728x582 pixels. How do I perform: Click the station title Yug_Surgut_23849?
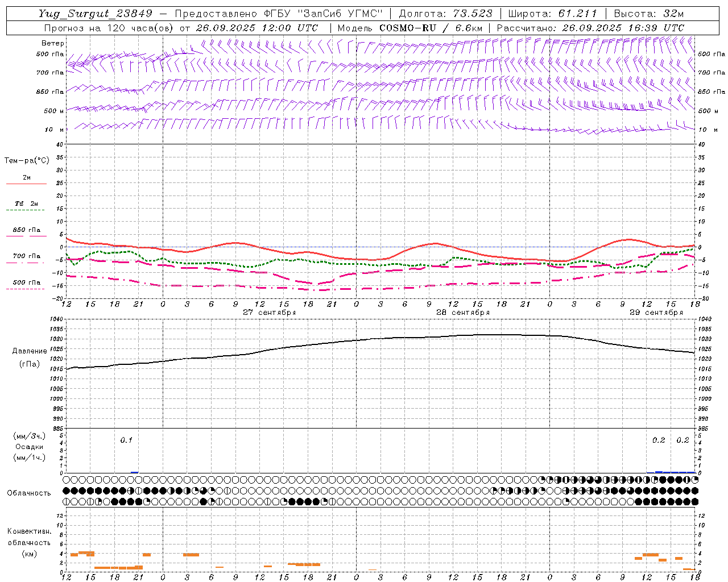(x=96, y=14)
